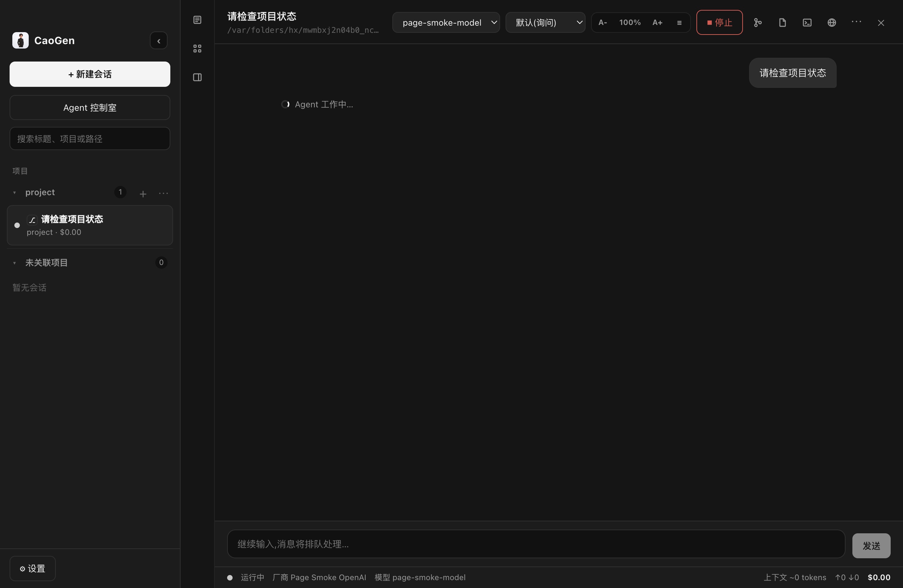Click the 100% zoom level indicator
The image size is (903, 588).
click(x=630, y=22)
